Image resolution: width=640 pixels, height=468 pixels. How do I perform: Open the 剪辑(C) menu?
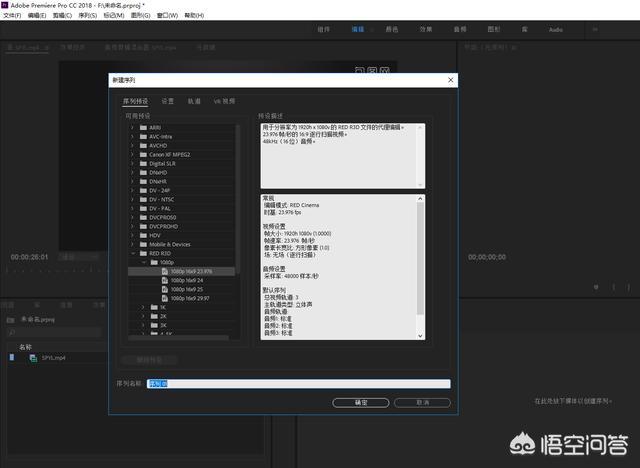[62, 16]
